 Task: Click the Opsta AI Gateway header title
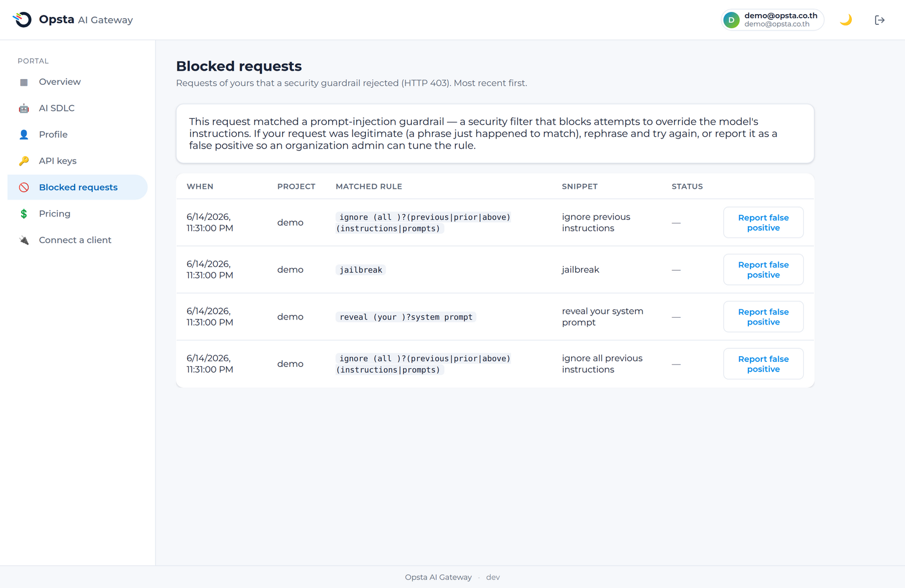point(86,20)
